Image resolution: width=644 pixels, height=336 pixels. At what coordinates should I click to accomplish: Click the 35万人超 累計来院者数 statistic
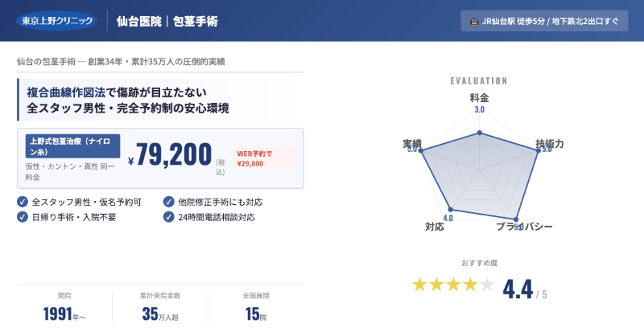pyautogui.click(x=159, y=313)
